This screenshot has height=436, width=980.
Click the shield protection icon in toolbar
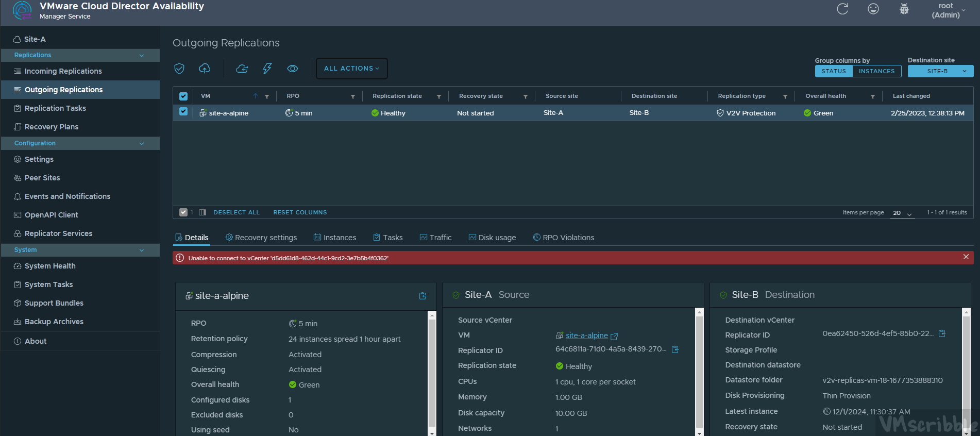click(179, 69)
